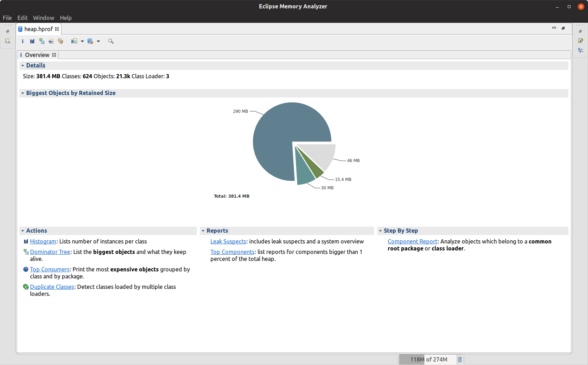This screenshot has width=588, height=365.
Task: Collapse the Actions section
Action: coord(23,231)
